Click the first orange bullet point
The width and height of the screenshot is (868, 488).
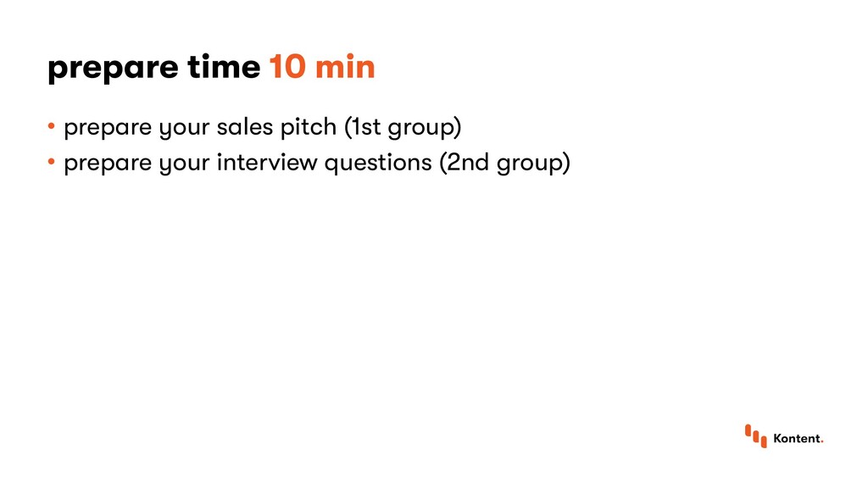pos(52,127)
